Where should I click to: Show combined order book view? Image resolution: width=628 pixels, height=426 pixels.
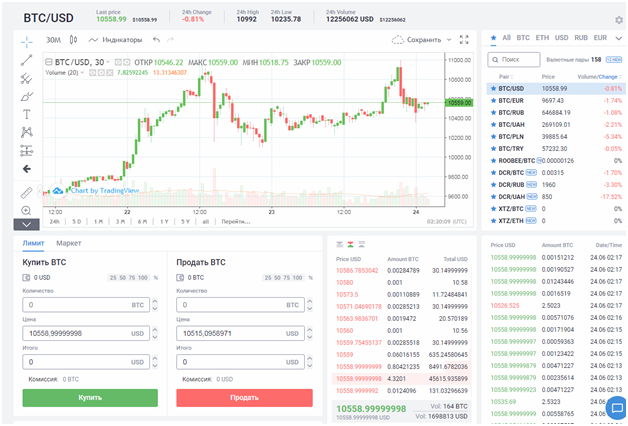click(350, 244)
